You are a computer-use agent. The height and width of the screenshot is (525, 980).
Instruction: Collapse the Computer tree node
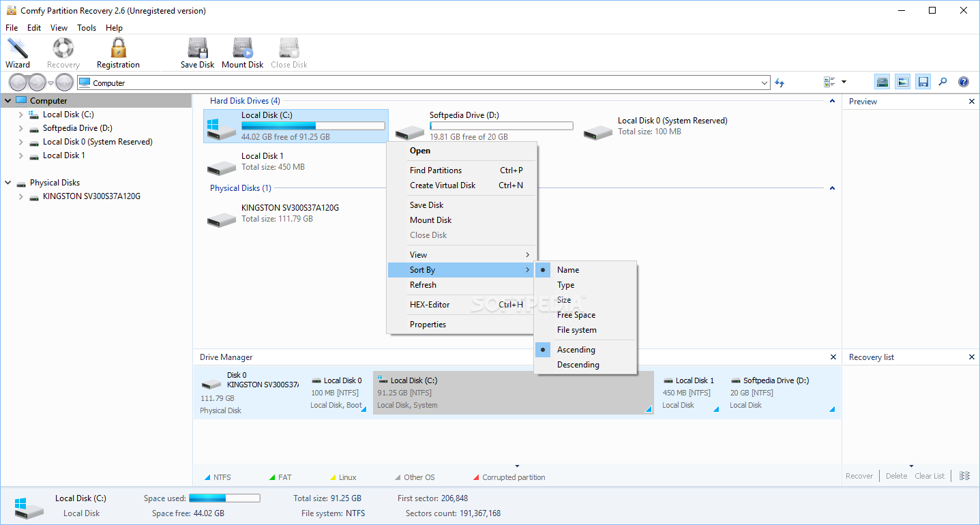coord(8,101)
